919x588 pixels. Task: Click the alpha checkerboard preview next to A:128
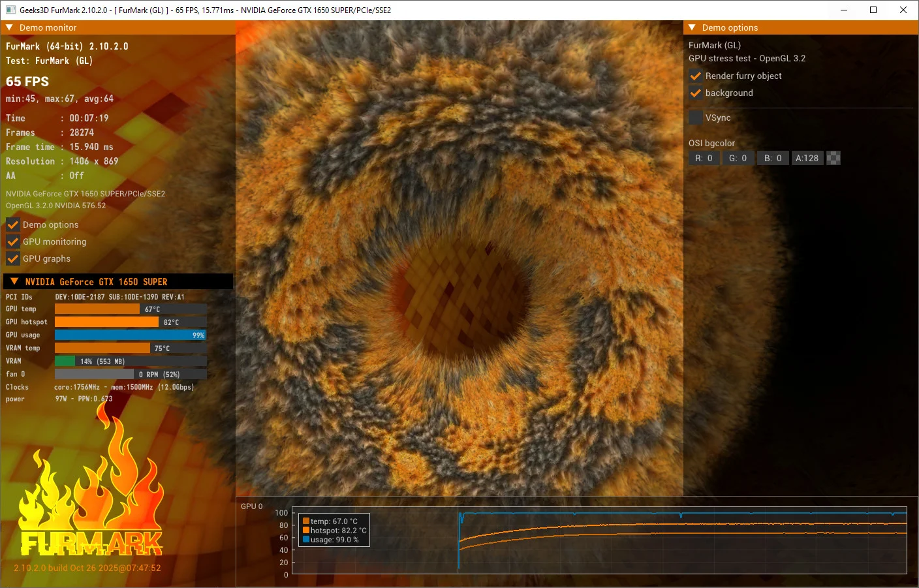tap(833, 158)
